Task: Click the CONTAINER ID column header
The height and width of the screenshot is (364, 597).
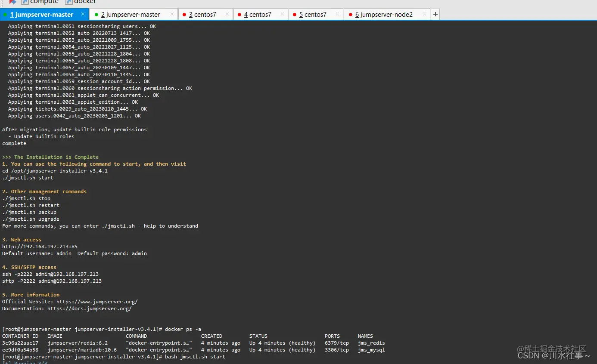Action: coord(20,336)
